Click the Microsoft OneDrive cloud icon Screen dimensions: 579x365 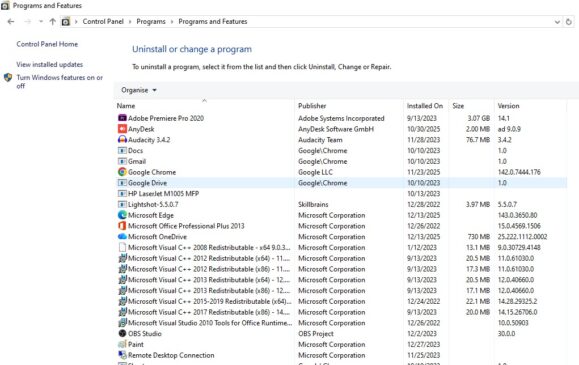[122, 236]
